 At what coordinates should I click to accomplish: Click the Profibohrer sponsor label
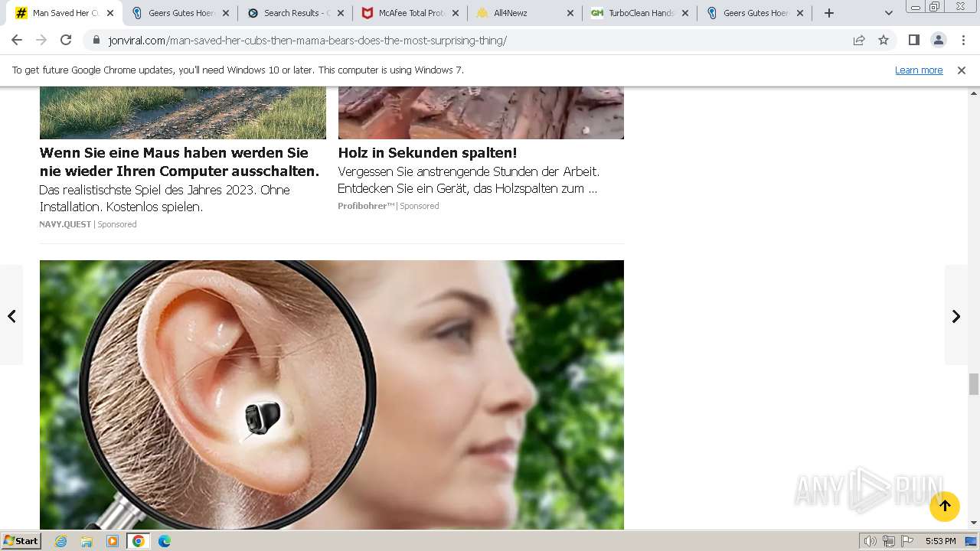(x=366, y=206)
